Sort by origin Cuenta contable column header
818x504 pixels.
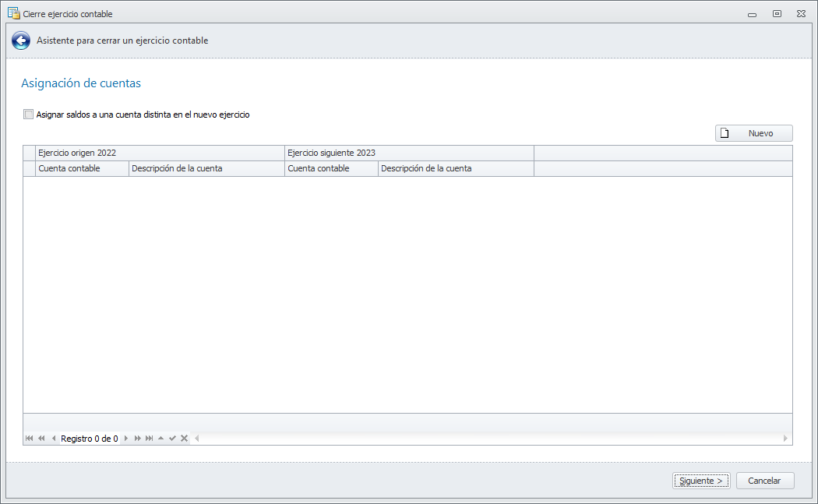tap(82, 168)
